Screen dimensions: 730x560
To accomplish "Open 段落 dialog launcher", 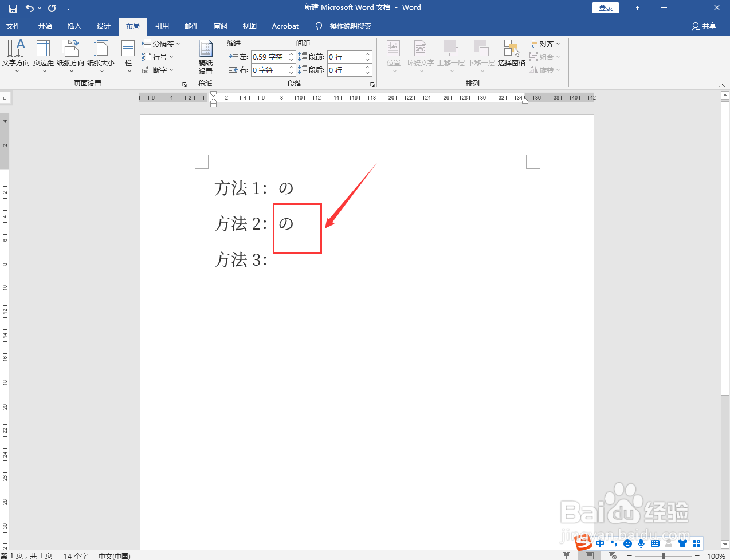I will (372, 84).
